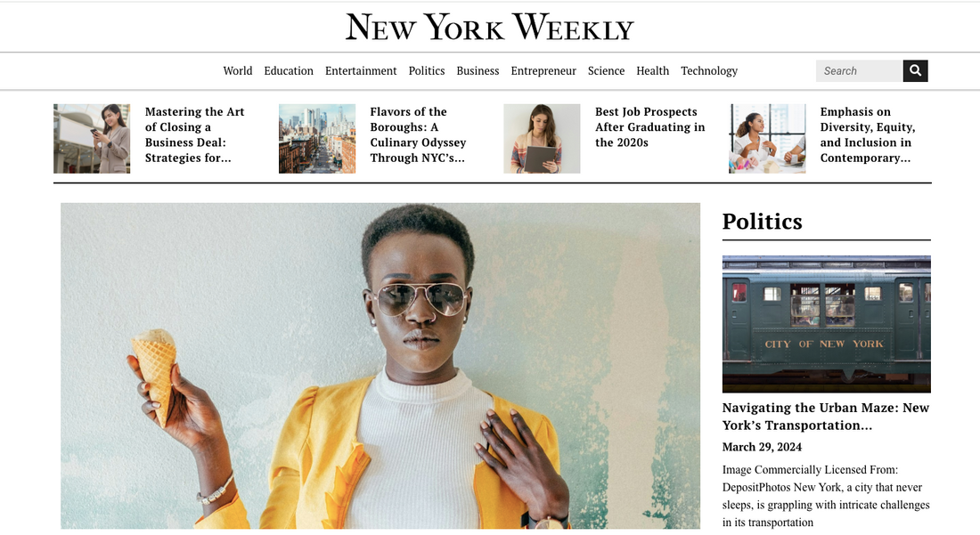The width and height of the screenshot is (980, 535).
Task: Click the search magnifier icon button
Action: (915, 70)
